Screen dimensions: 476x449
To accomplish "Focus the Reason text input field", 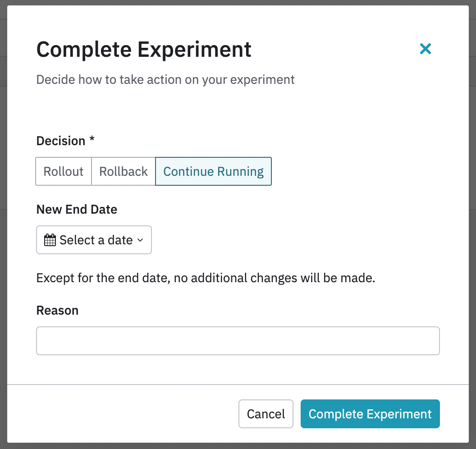I will coord(238,341).
